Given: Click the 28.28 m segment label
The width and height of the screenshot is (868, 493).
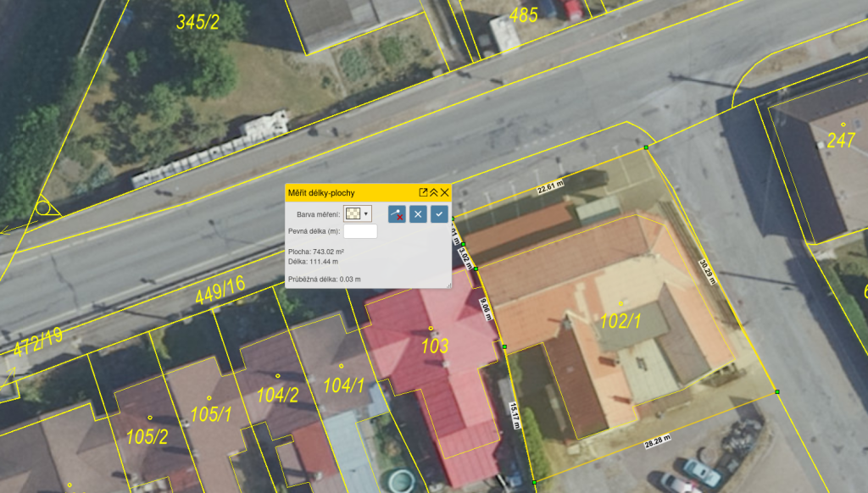Looking at the screenshot, I should tap(657, 440).
